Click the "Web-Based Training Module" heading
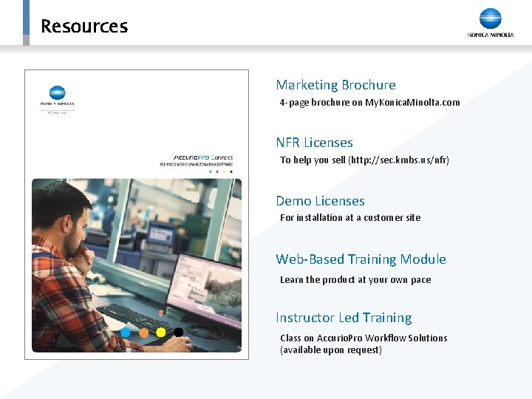This screenshot has width=532, height=399. (x=361, y=259)
